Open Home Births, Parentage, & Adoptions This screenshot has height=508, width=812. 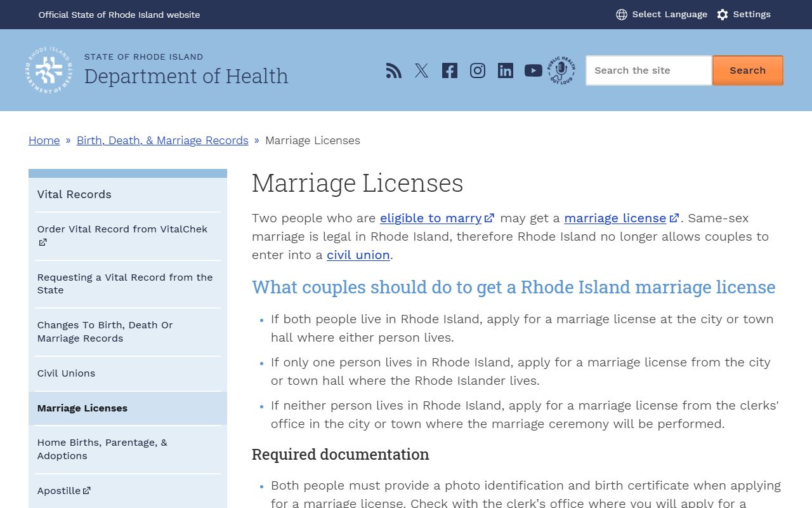[x=128, y=449]
